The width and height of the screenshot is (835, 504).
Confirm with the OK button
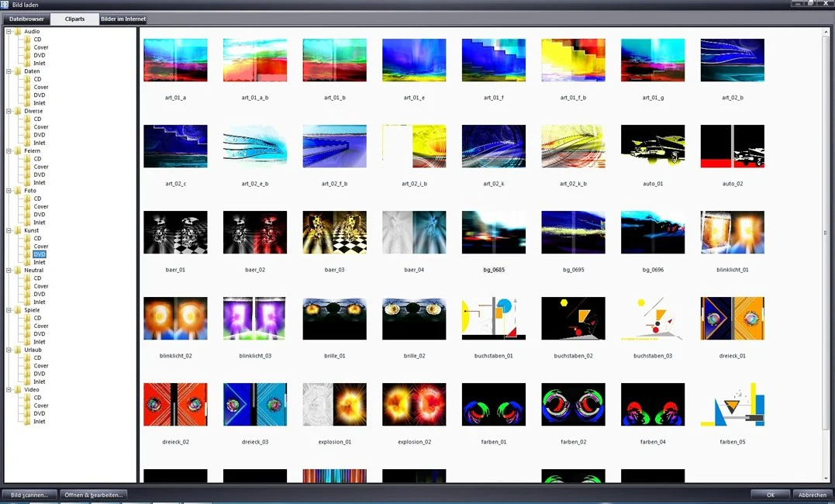click(x=771, y=495)
